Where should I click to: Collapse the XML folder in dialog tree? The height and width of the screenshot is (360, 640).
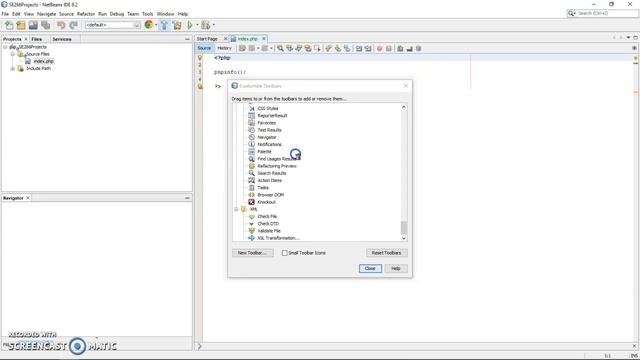236,209
